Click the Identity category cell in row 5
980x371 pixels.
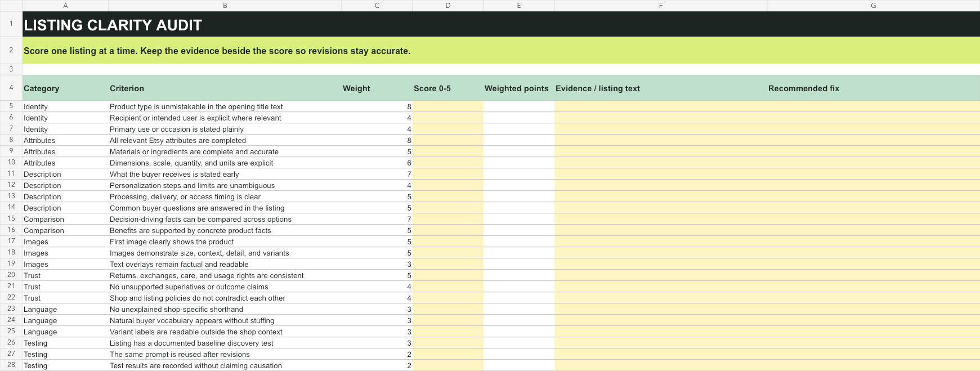(x=65, y=106)
